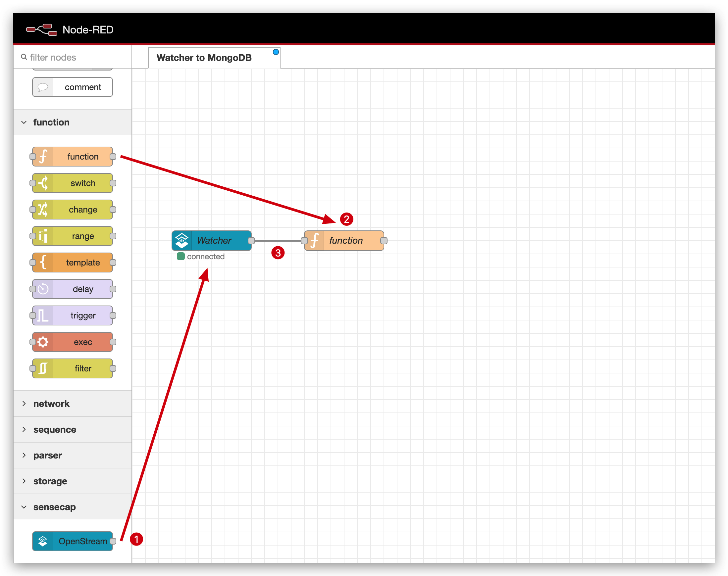Expand the sequence palette category
The image size is (728, 576).
click(x=73, y=430)
